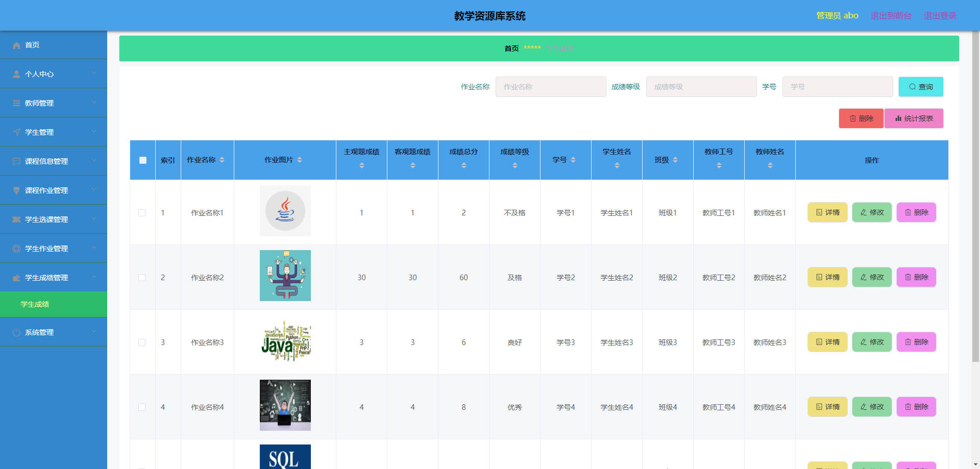The image size is (980, 469).
Task: Open 系统管理 sidebar menu
Action: tap(54, 332)
